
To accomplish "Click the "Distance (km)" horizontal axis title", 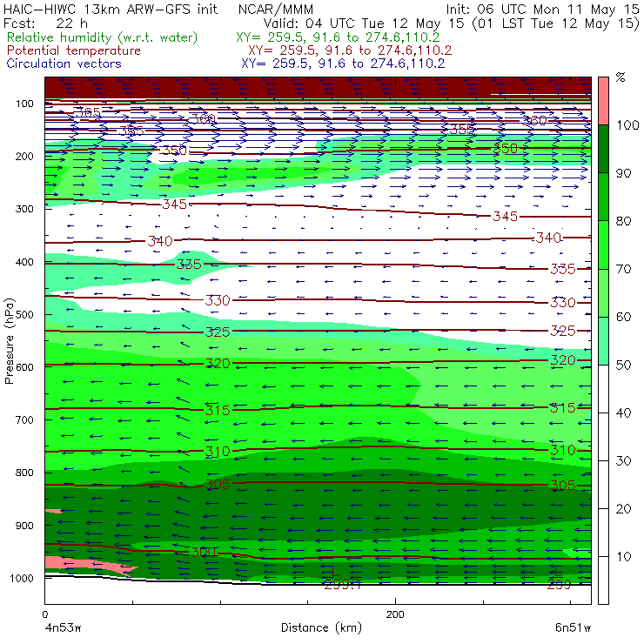I will (322, 628).
